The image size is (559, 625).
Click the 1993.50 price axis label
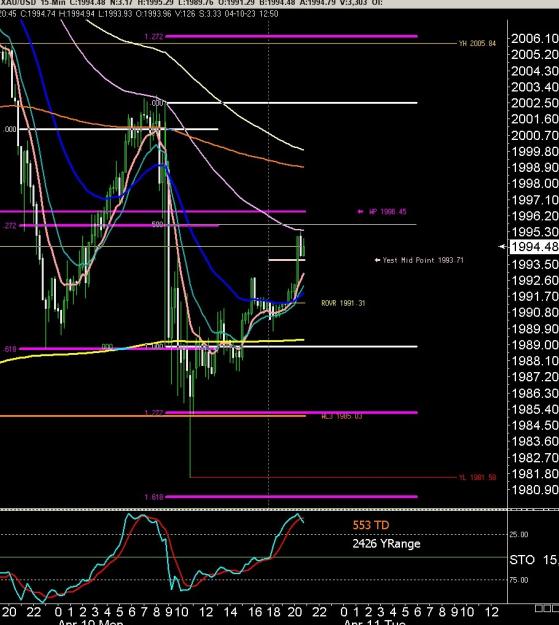point(535,264)
